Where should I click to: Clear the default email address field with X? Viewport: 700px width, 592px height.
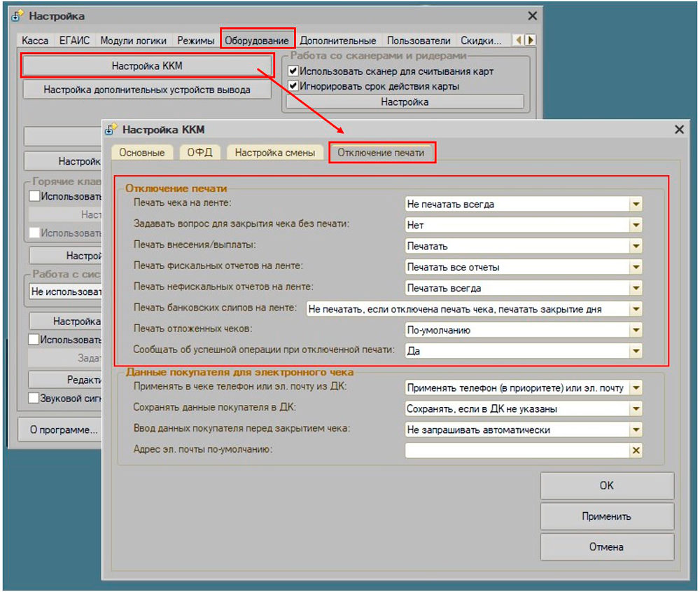point(636,450)
